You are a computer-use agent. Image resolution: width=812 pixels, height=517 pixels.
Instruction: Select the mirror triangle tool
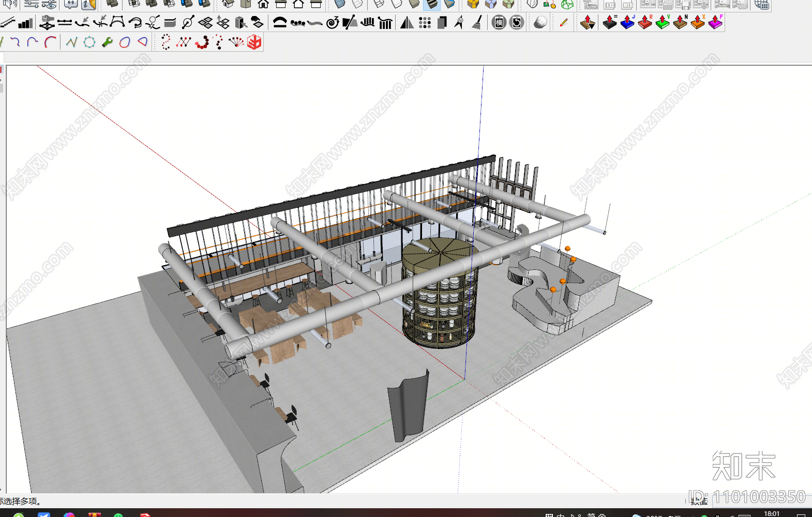click(x=407, y=22)
